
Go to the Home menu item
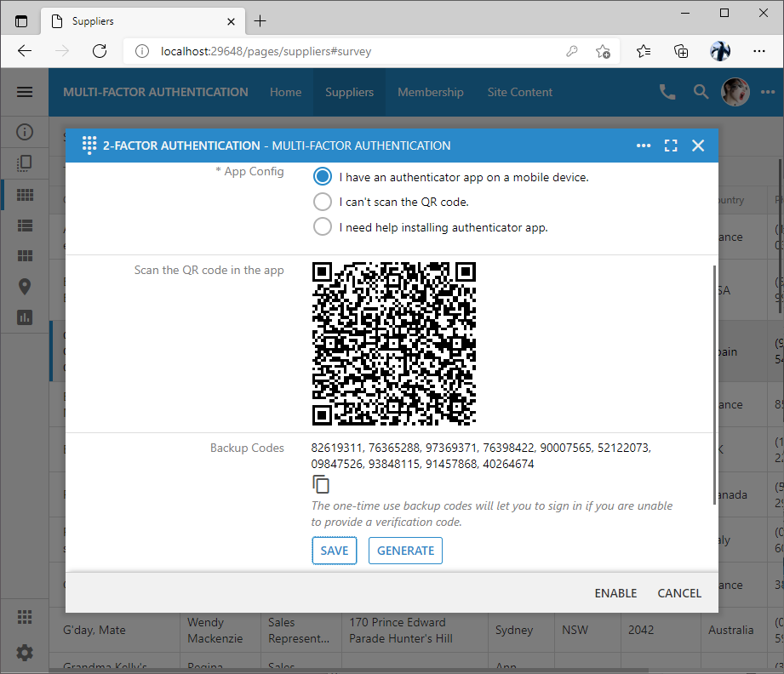point(285,92)
